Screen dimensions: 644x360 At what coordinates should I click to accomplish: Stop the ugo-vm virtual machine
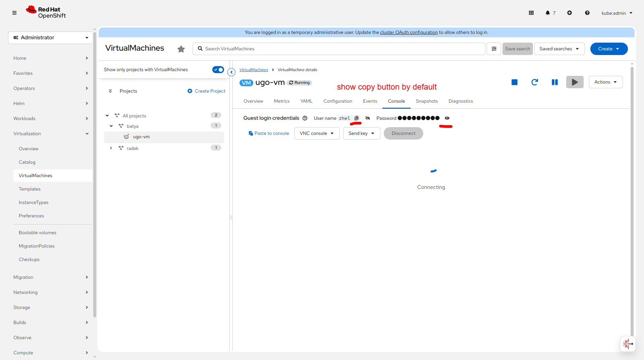point(515,82)
